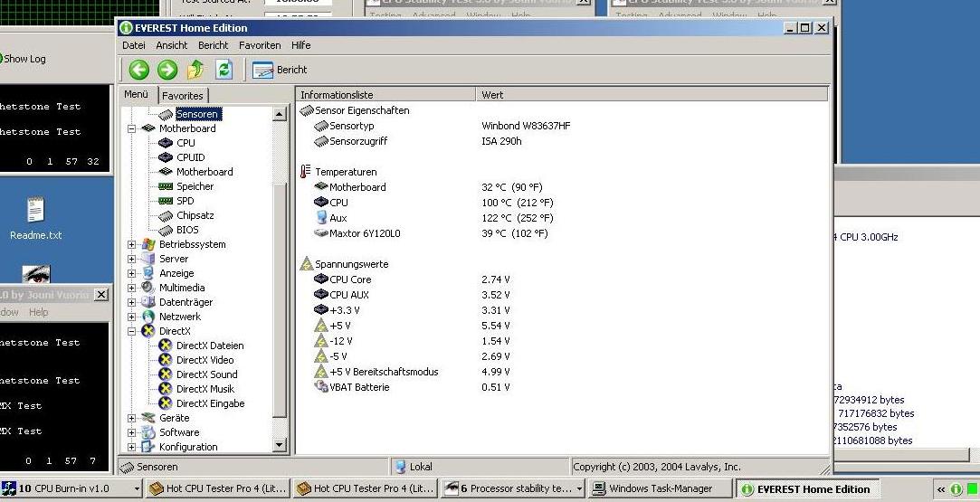Switch to the Favorites tab
The image size is (980, 502).
(183, 96)
